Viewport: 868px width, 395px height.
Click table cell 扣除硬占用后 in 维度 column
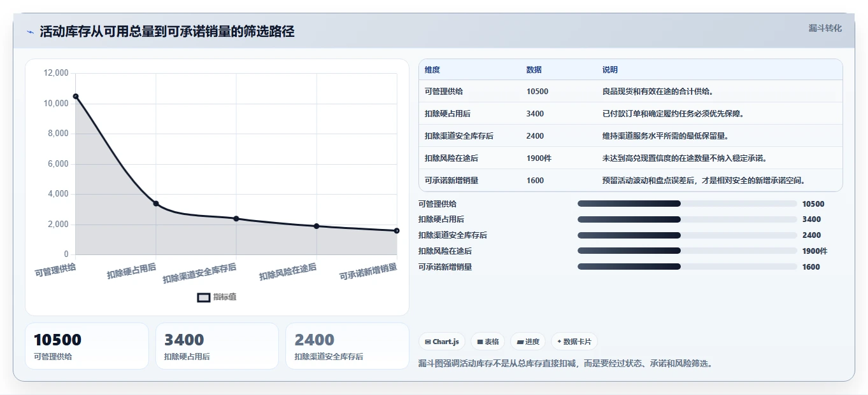point(448,114)
